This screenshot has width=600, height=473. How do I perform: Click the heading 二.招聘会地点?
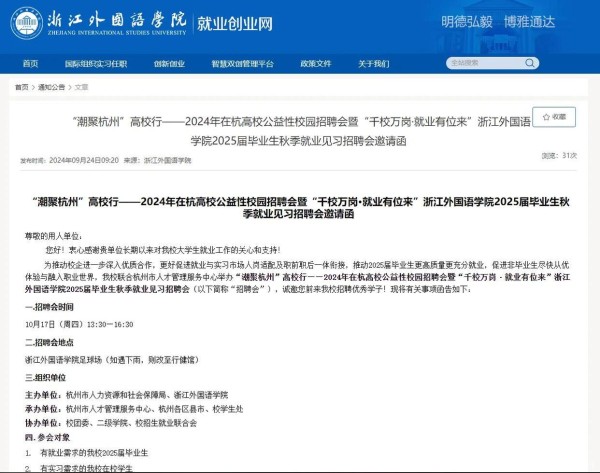49,342
